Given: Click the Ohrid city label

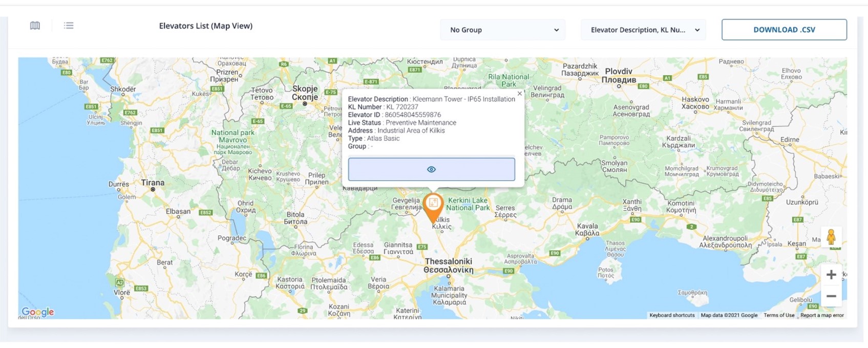Looking at the screenshot, I should click(246, 207).
